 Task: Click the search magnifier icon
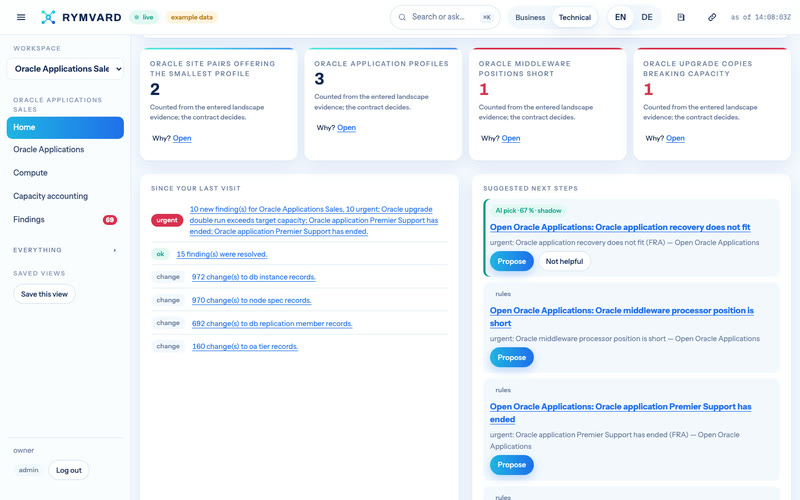click(402, 17)
